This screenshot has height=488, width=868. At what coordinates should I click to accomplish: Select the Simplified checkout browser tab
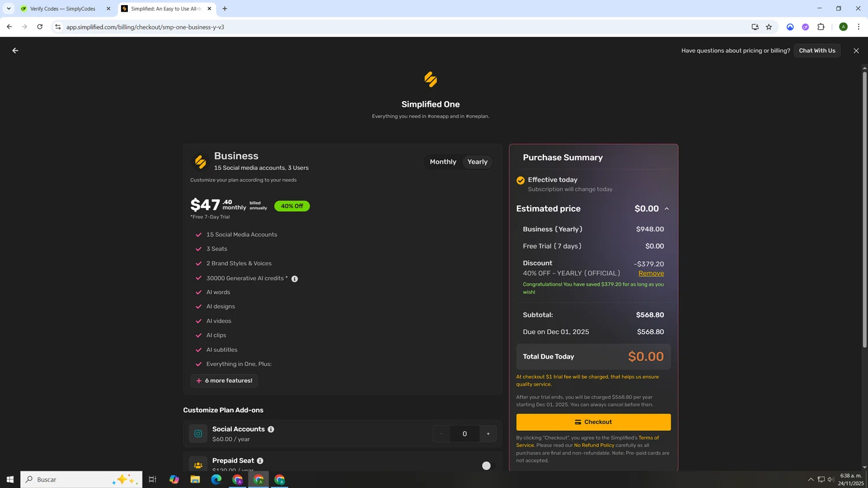coord(165,9)
